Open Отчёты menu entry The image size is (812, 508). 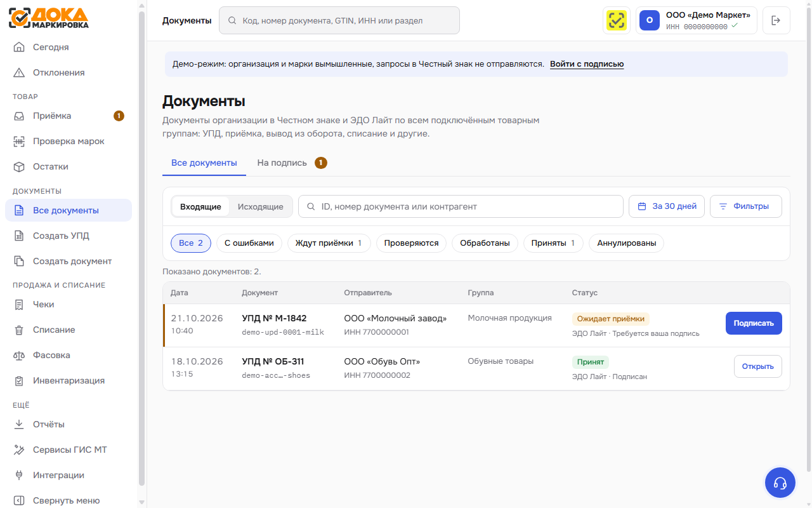[x=69, y=424]
